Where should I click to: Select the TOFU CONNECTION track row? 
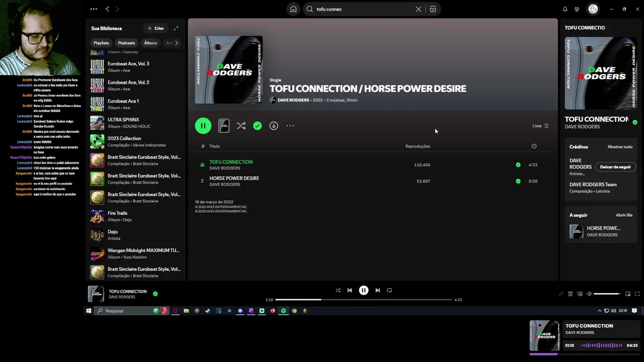(372, 164)
